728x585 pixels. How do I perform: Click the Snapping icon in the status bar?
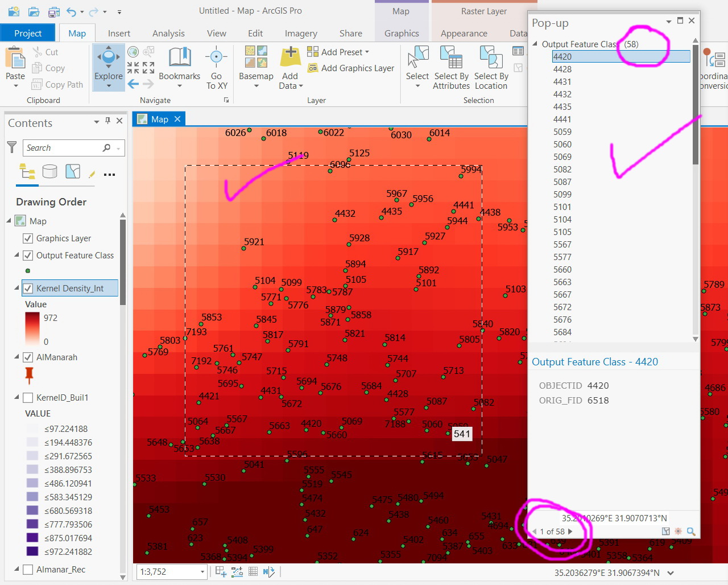[x=221, y=571]
